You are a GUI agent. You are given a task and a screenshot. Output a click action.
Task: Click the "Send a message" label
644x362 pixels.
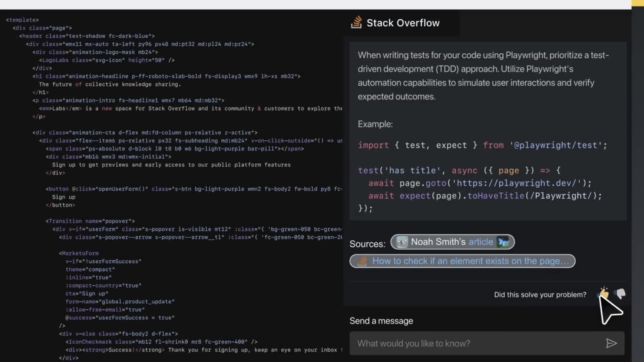tap(381, 321)
